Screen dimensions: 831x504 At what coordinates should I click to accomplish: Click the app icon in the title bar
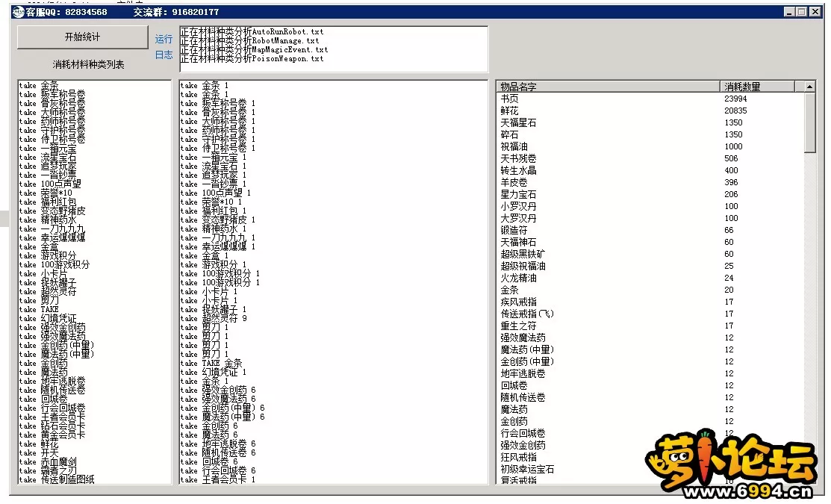pos(18,12)
